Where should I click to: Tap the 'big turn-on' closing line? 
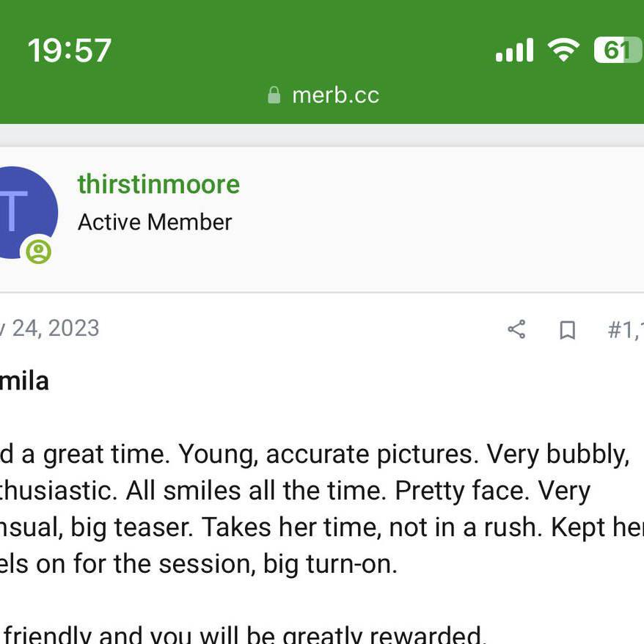(x=330, y=564)
